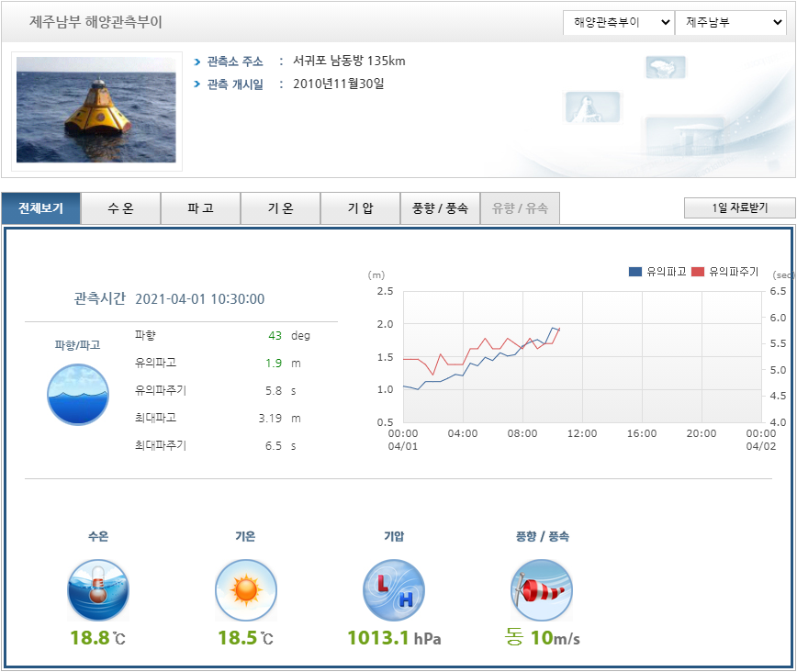Image resolution: width=797 pixels, height=672 pixels.
Task: Click the 유의파고 legend label
Action: tap(667, 272)
